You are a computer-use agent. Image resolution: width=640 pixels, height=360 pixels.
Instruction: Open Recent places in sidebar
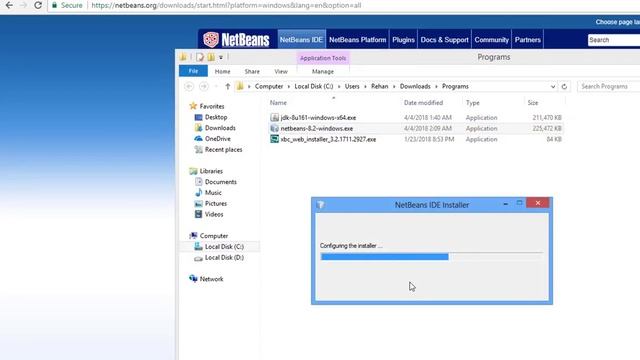[223, 149]
